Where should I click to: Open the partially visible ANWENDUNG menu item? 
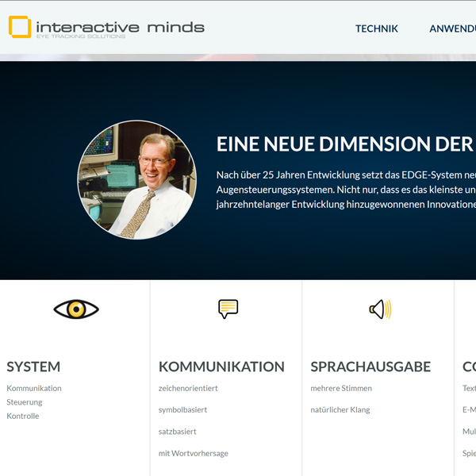(452, 29)
